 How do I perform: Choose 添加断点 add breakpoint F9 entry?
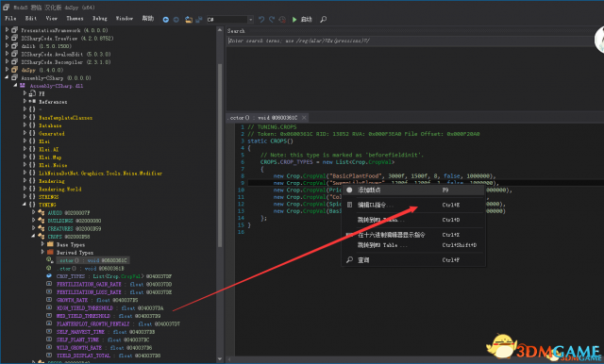(413, 190)
